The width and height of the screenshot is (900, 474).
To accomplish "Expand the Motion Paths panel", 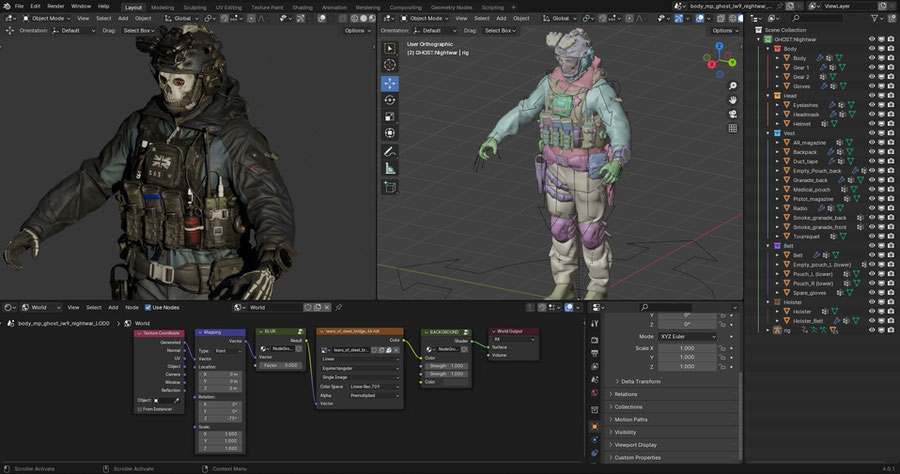I will 630,419.
